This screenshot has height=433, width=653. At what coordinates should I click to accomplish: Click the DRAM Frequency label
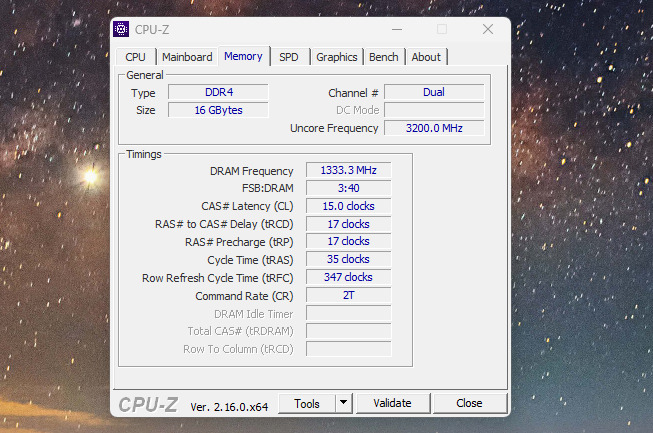(252, 171)
